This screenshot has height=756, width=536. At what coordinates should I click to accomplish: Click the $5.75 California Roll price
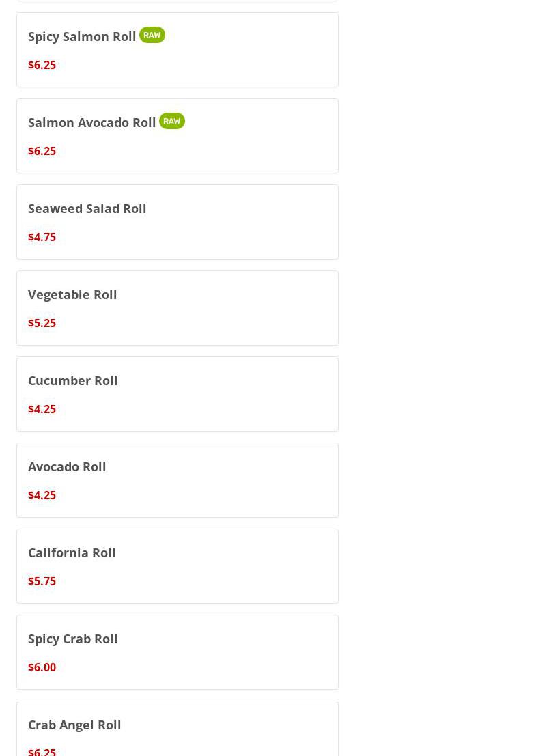tap(42, 581)
